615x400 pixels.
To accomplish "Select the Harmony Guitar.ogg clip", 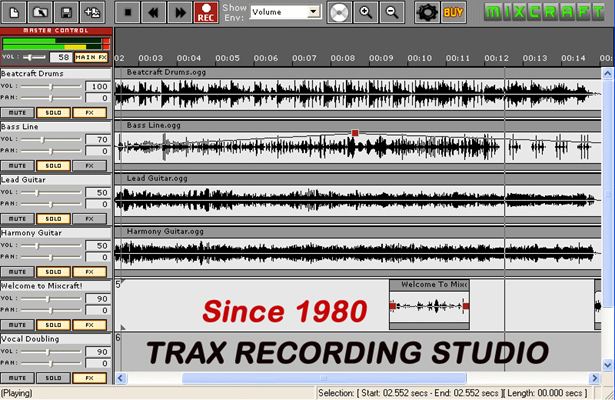I will coord(358,251).
